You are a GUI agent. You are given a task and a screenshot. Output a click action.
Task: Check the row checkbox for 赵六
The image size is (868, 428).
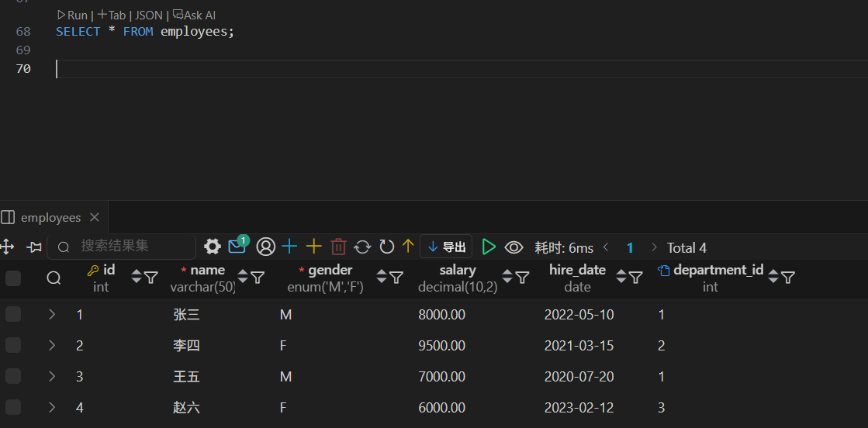(x=12, y=408)
